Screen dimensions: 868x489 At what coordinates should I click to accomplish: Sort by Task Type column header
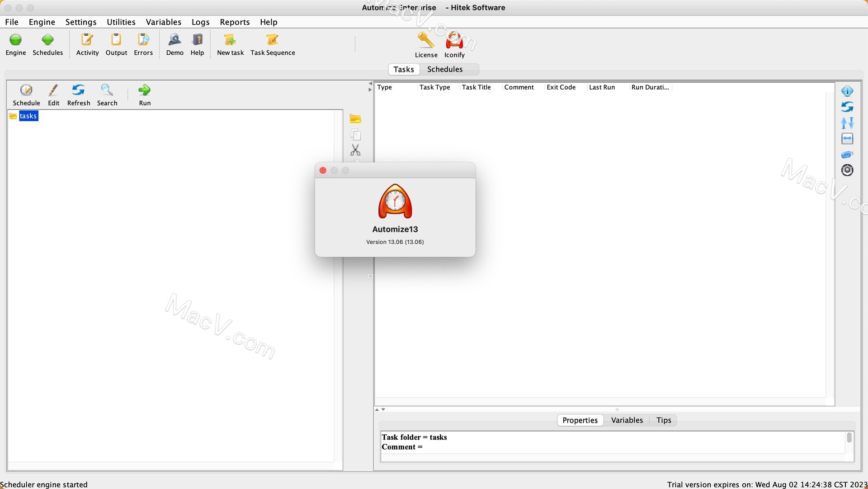(439, 87)
